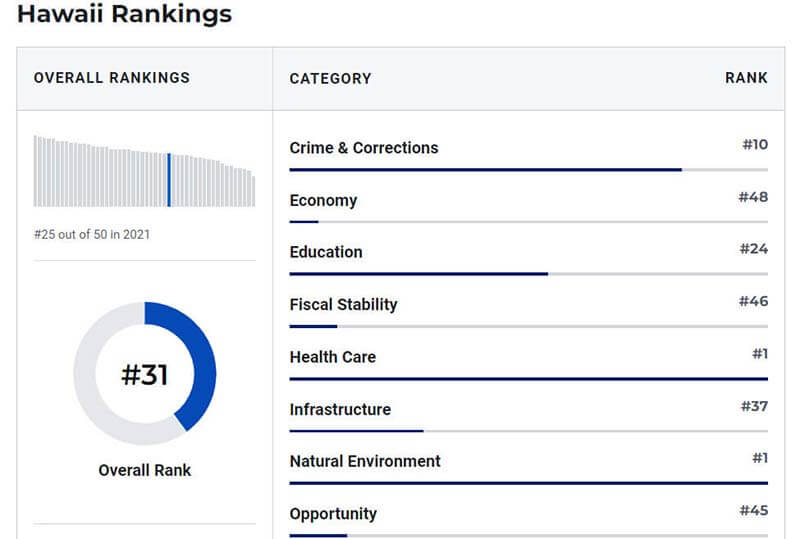Click the Hawaii Rankings heading

point(124,15)
